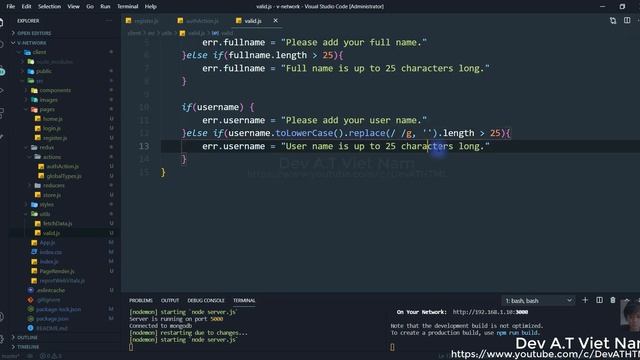The width and height of the screenshot is (640, 360).
Task: Open globalTypes.js in the explorer
Action: [x=64, y=176]
